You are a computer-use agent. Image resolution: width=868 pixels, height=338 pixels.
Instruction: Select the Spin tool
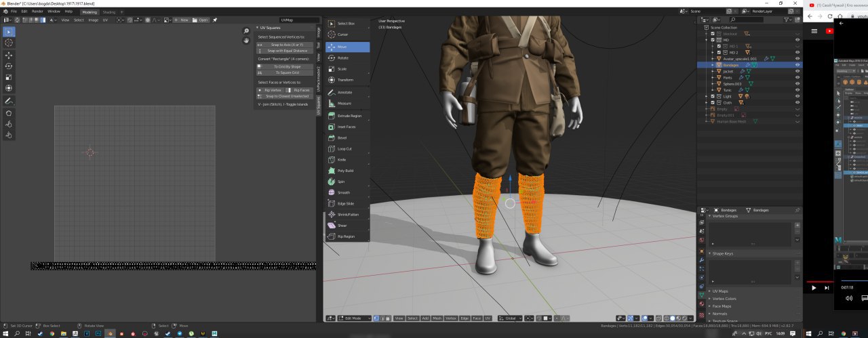click(x=347, y=182)
